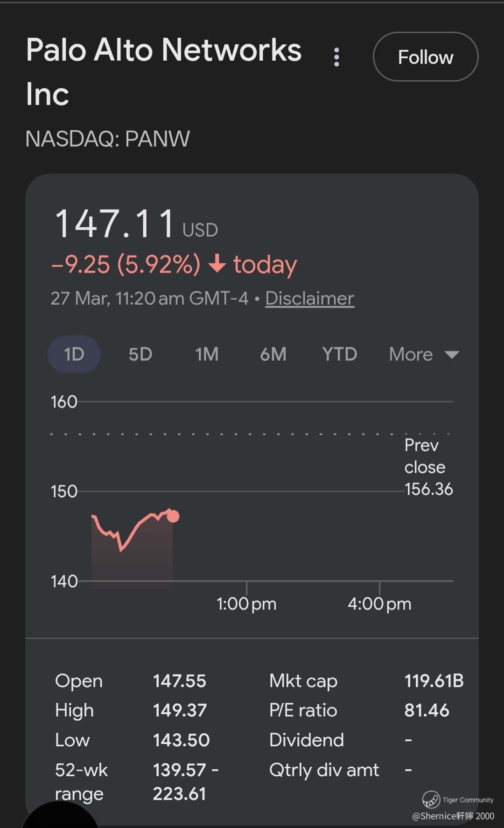Click the current price dot on chart
The width and height of the screenshot is (504, 828).
173,516
